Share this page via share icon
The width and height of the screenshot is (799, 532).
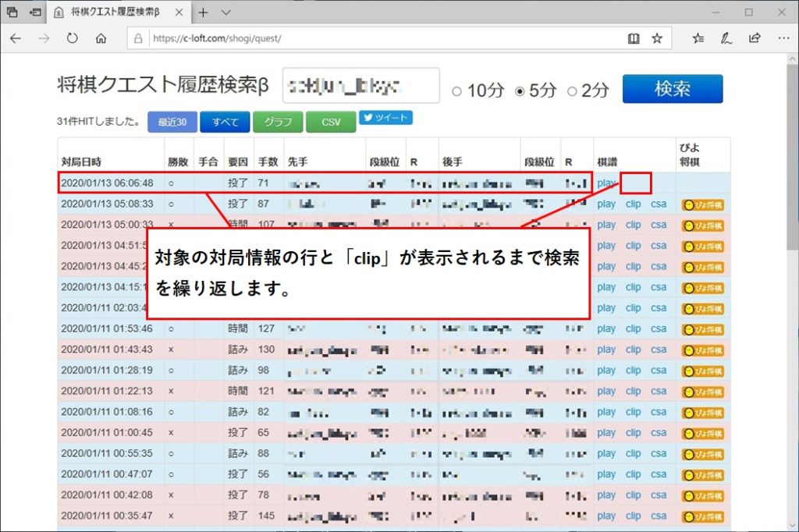(x=755, y=38)
